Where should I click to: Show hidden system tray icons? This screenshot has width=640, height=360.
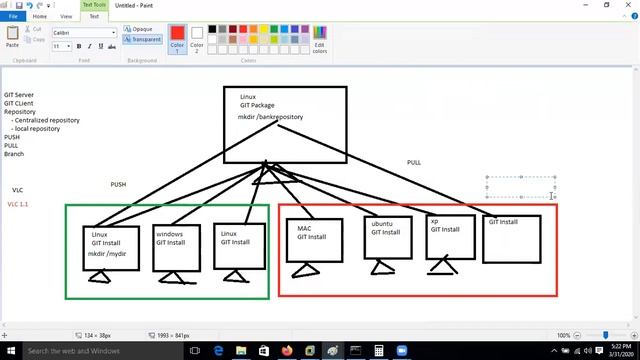[x=554, y=351]
